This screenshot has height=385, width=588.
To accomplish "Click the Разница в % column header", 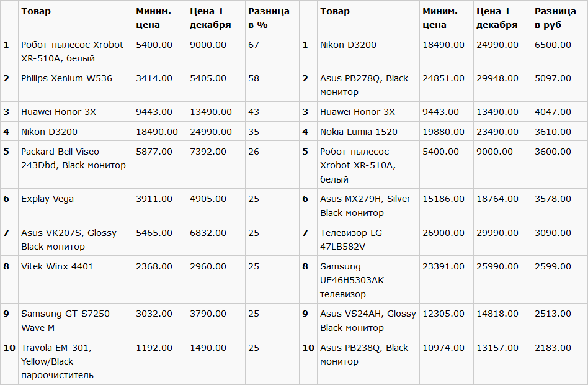I will point(268,18).
